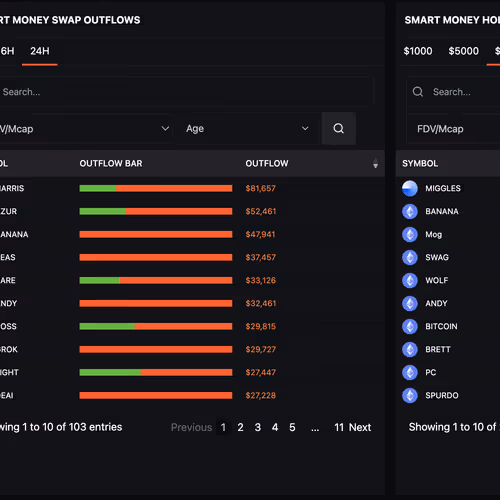Click the SPURDO Ethereum icon
Image resolution: width=500 pixels, height=500 pixels.
point(410,395)
